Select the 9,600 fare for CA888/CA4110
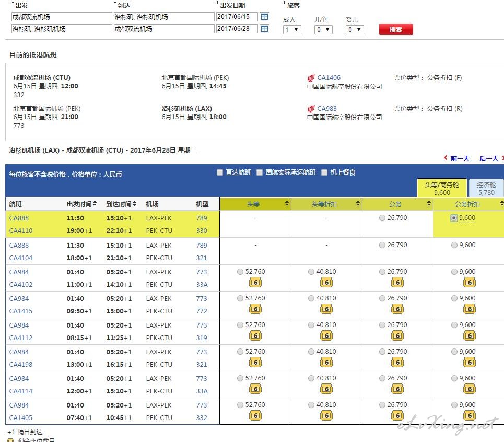Image resolution: width=504 pixels, height=442 pixels. (x=453, y=218)
